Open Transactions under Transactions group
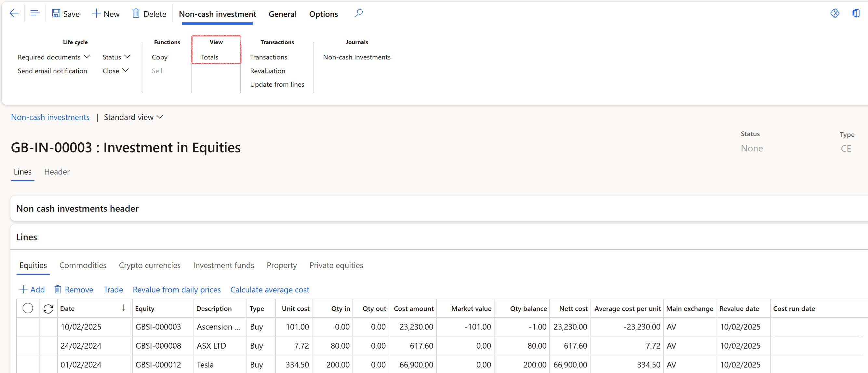868x373 pixels. pos(269,57)
